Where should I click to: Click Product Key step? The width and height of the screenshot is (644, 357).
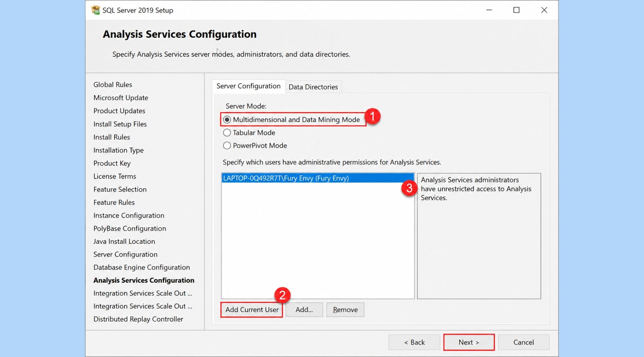(x=112, y=163)
